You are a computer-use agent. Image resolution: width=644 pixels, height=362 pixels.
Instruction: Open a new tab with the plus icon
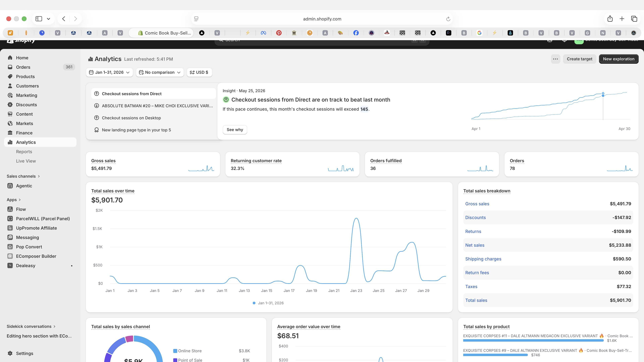pos(622,19)
